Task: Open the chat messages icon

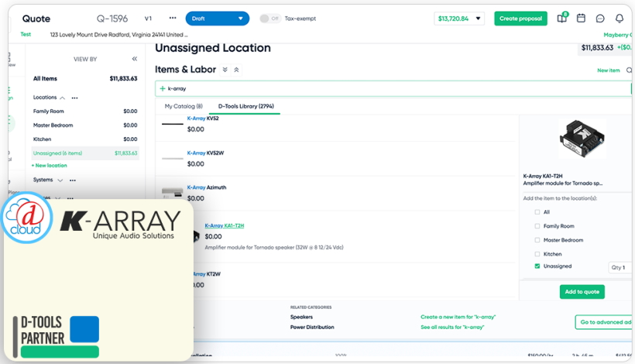Action: (x=600, y=19)
